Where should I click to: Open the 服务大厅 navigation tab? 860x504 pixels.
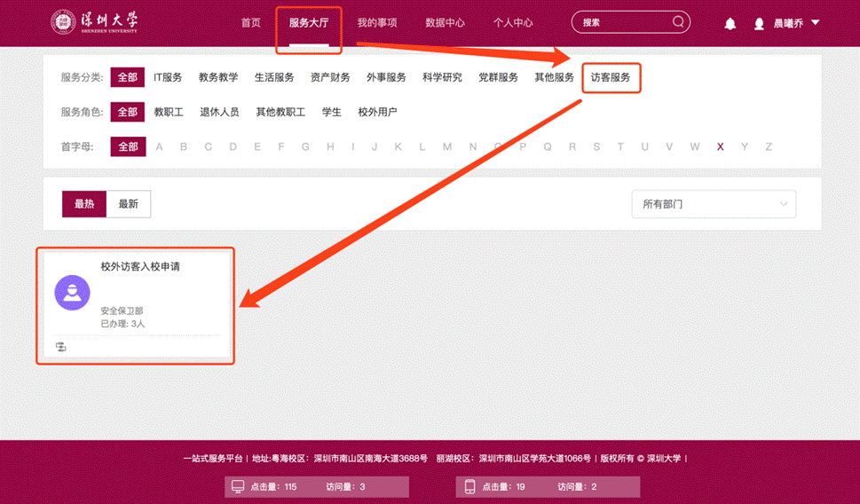(309, 23)
